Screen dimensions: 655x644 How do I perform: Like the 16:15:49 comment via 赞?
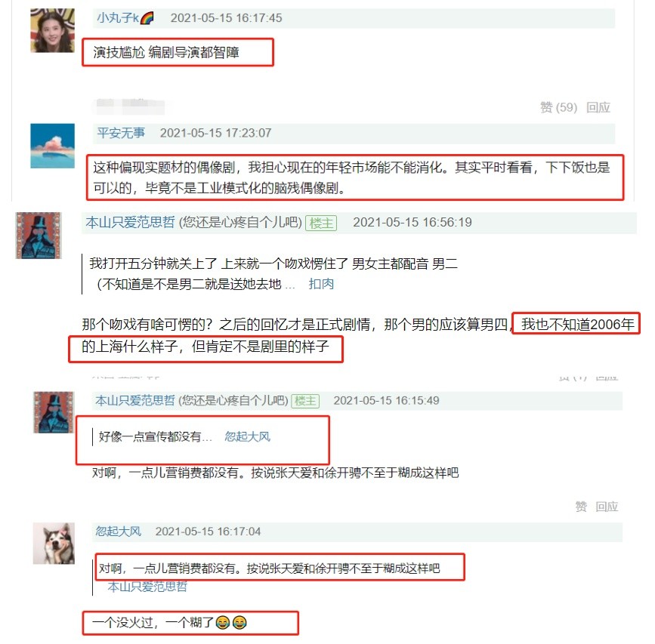(581, 507)
